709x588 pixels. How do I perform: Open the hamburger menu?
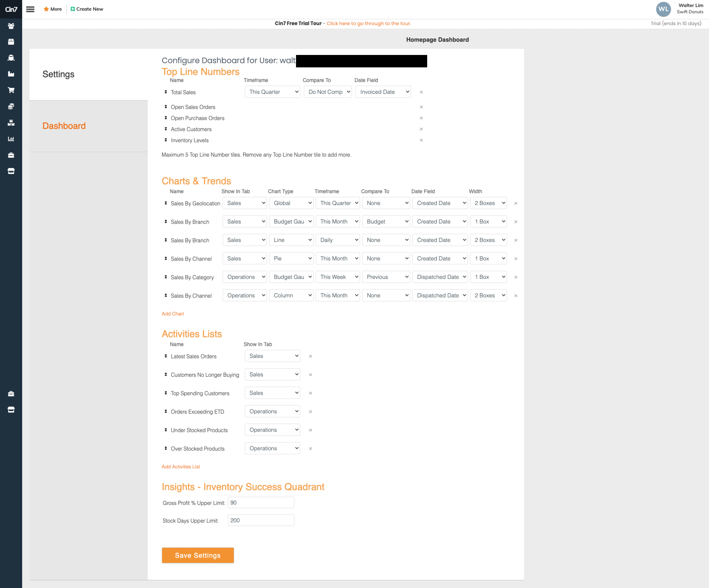30,9
